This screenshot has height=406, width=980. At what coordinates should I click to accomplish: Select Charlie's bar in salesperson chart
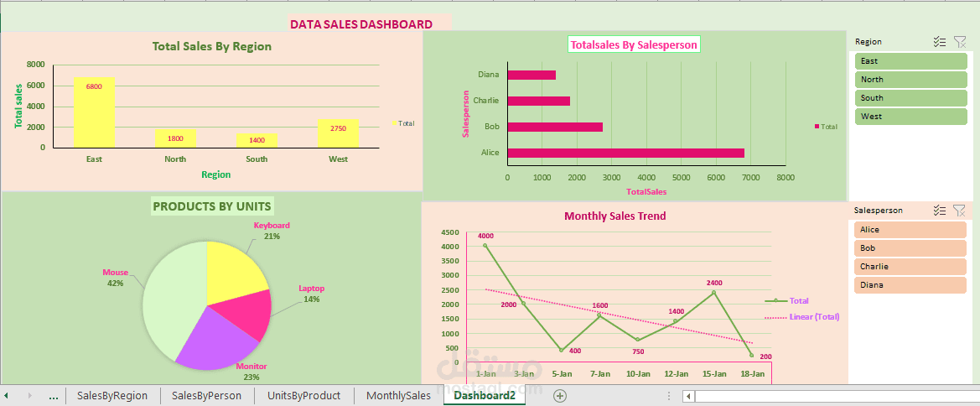[x=539, y=101]
